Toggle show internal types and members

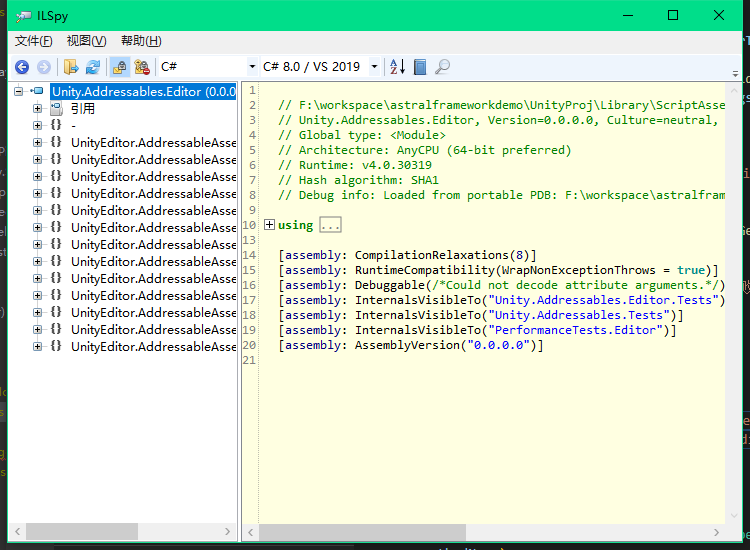click(x=120, y=67)
